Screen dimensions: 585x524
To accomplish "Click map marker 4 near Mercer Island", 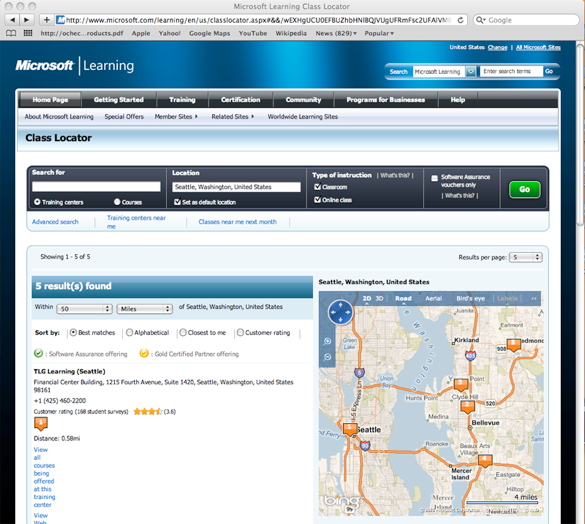I will [x=485, y=461].
